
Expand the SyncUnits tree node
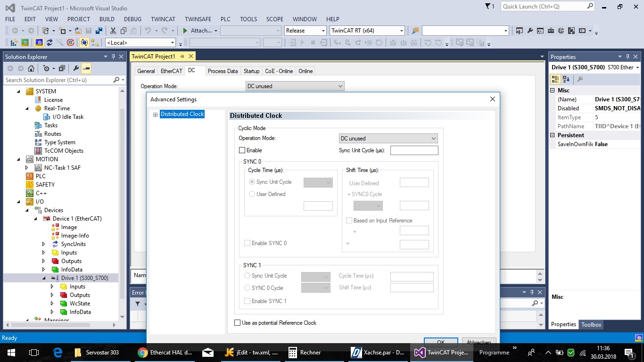click(44, 244)
